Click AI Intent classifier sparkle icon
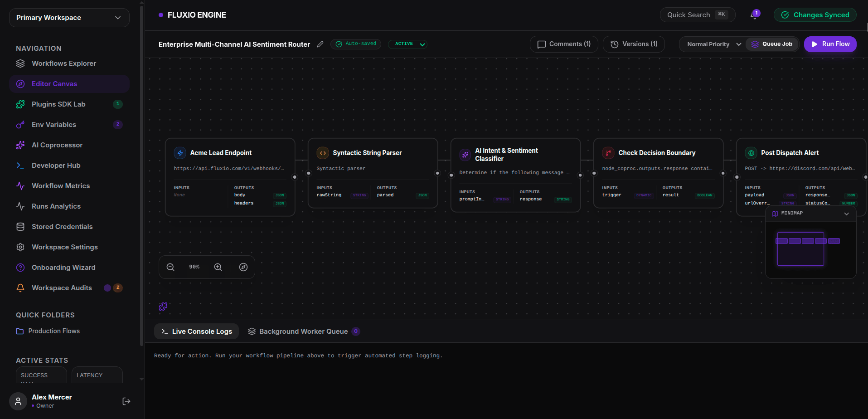Screen dimensions: 868x419 point(465,155)
